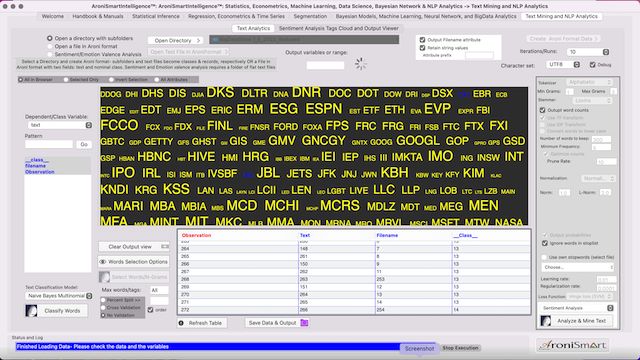
Task: Toggle the Output Filename attribute checkbox
Action: (422, 40)
